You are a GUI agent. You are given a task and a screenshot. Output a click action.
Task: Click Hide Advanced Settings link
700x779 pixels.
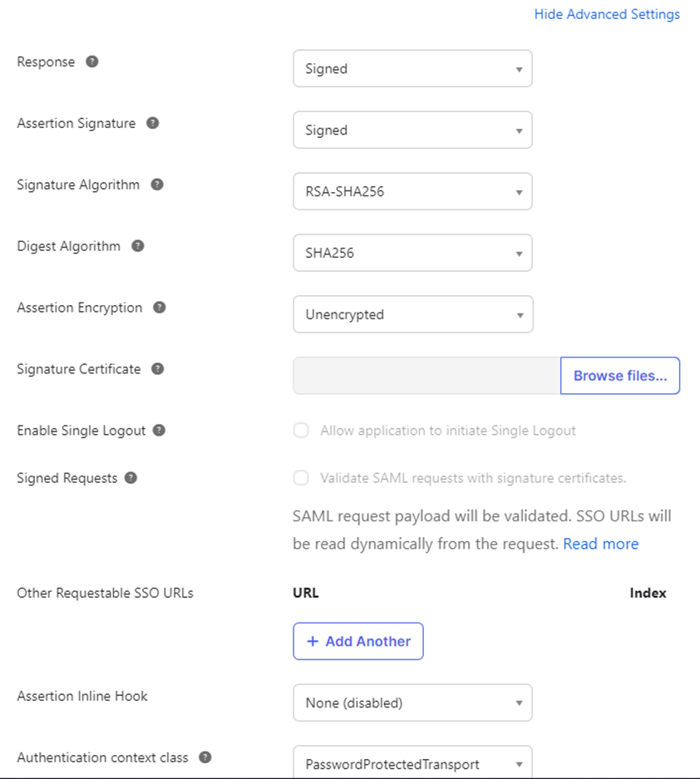click(x=607, y=14)
